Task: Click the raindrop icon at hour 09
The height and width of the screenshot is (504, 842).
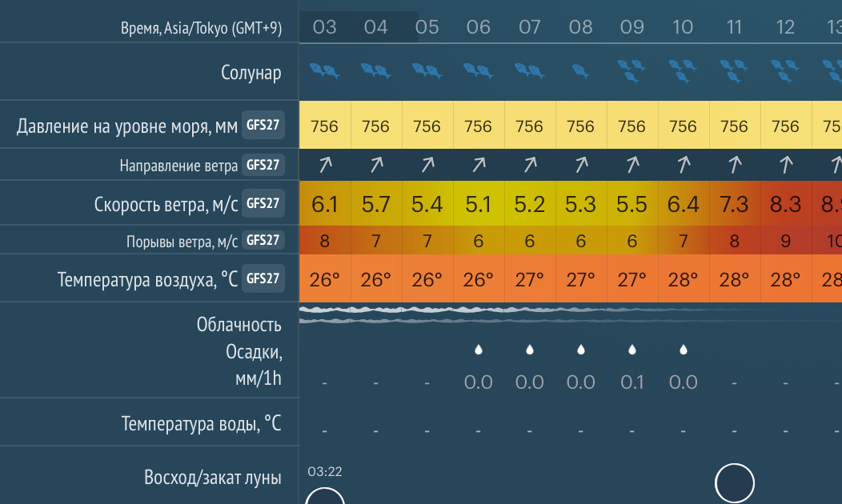Action: (632, 350)
